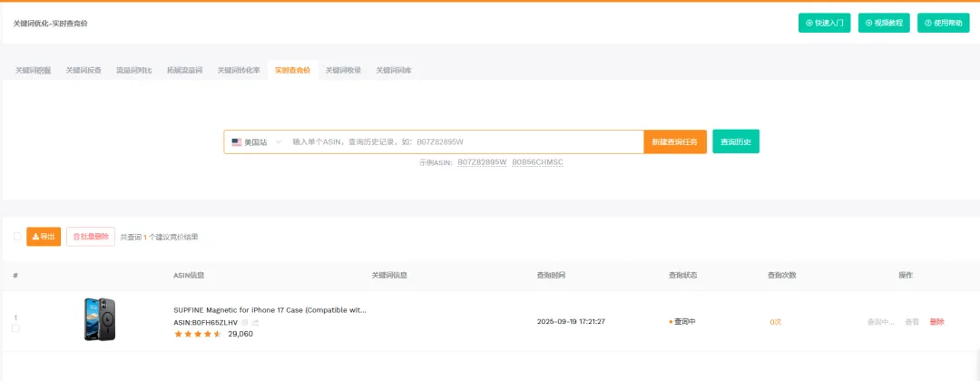Click the 查询状态 column header
The height and width of the screenshot is (381, 980).
[x=682, y=276]
